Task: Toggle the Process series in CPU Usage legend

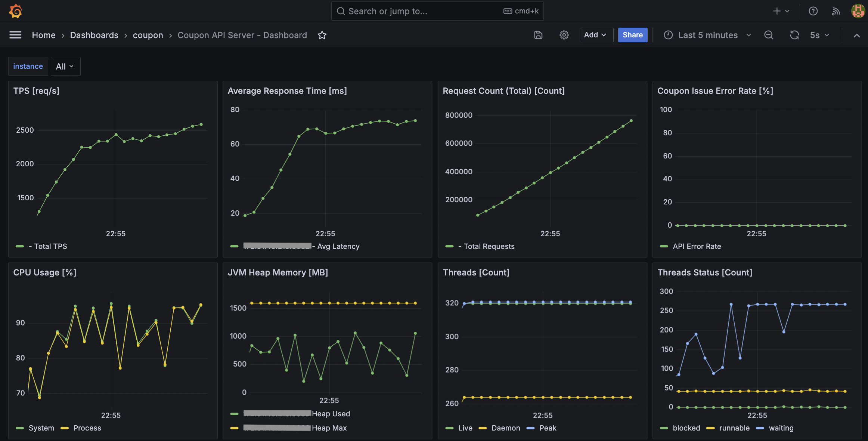Action: click(x=87, y=428)
